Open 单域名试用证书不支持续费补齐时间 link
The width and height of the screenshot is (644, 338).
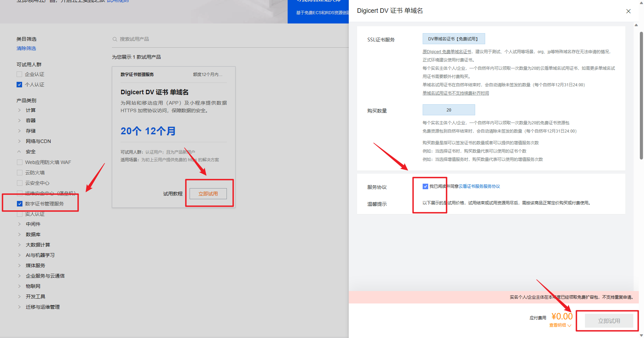tap(456, 93)
